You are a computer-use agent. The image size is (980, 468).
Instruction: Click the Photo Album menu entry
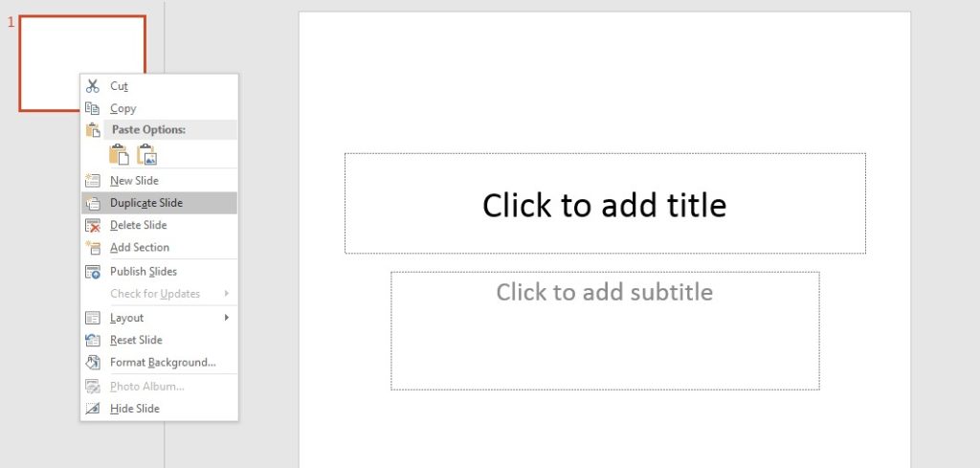(x=146, y=386)
